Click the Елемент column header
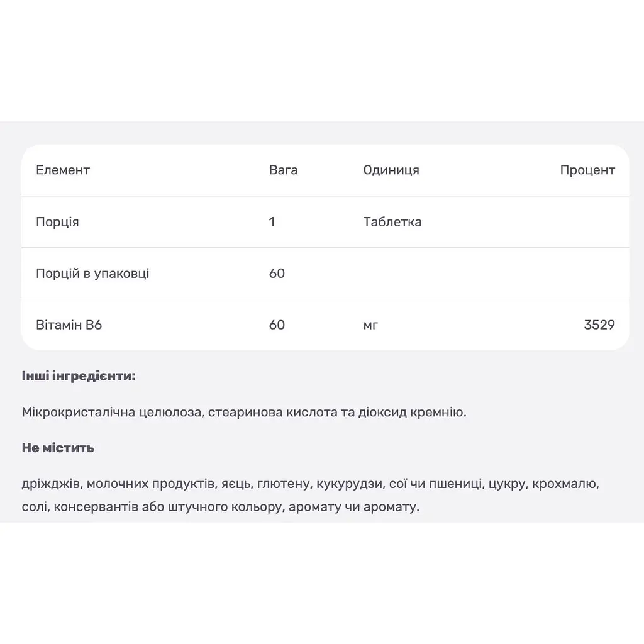 pyautogui.click(x=63, y=170)
